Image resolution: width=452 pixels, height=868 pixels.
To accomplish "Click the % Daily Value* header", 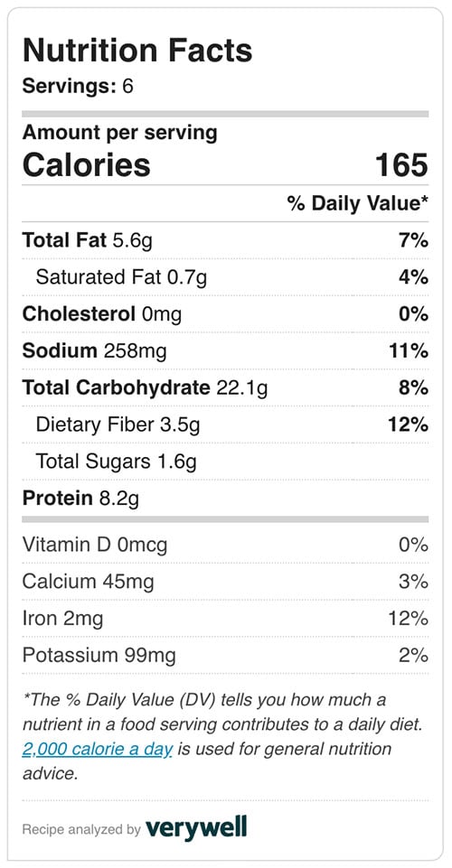I will 357,203.
